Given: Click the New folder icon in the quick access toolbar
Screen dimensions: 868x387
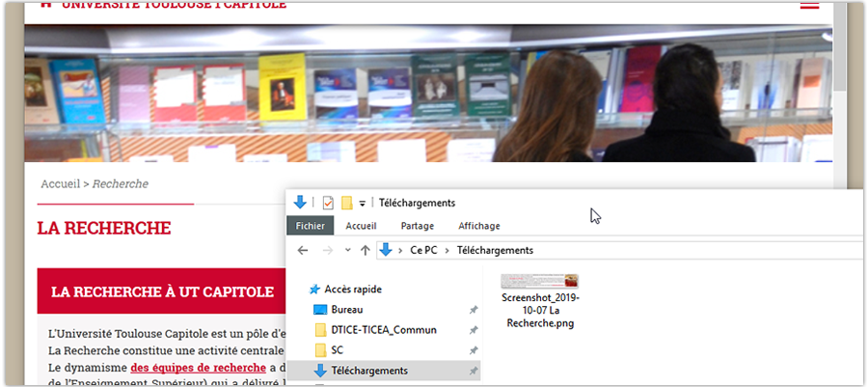Looking at the screenshot, I should pos(347,204).
